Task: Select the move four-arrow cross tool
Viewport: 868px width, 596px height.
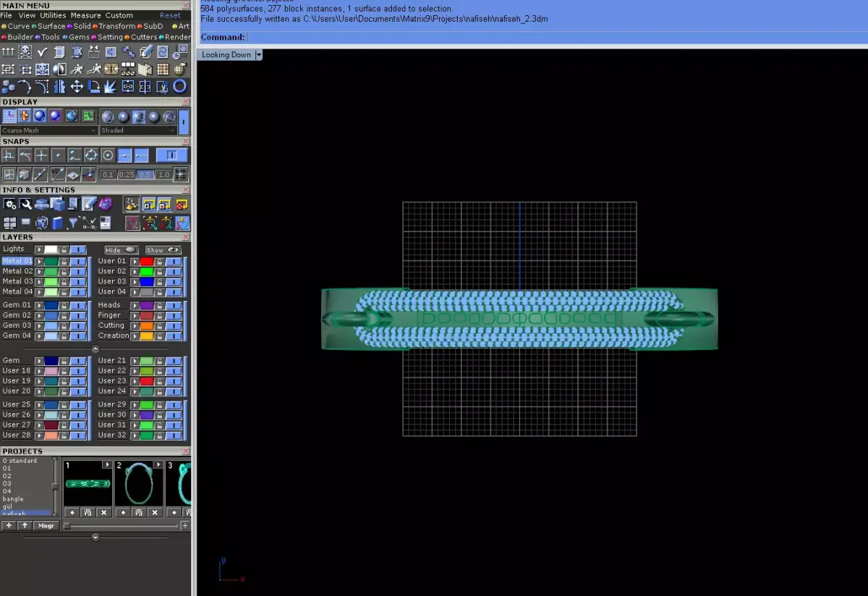Action: coord(77,86)
